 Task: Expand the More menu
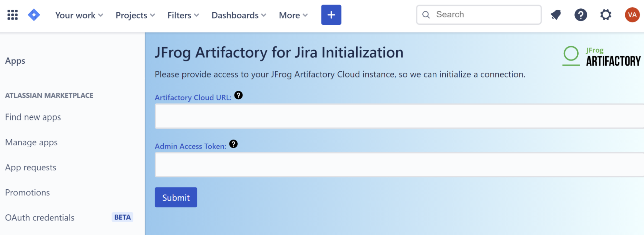[293, 15]
